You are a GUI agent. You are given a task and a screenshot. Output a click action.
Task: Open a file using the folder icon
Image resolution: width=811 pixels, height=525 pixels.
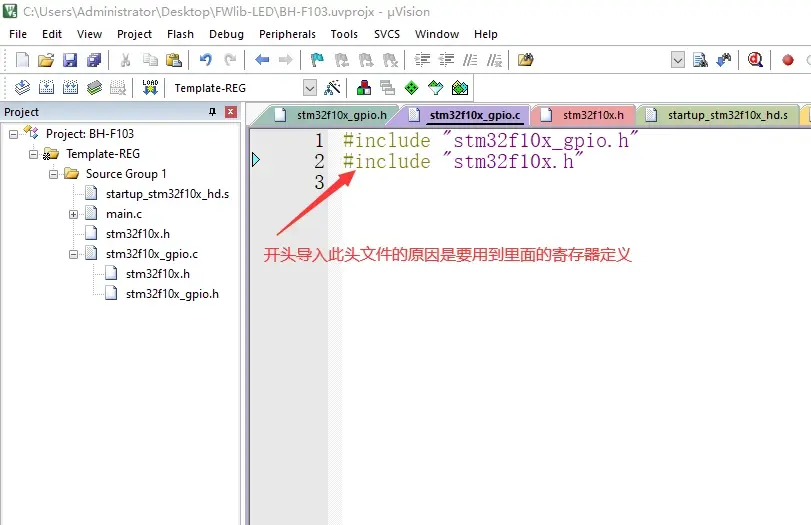pos(46,60)
